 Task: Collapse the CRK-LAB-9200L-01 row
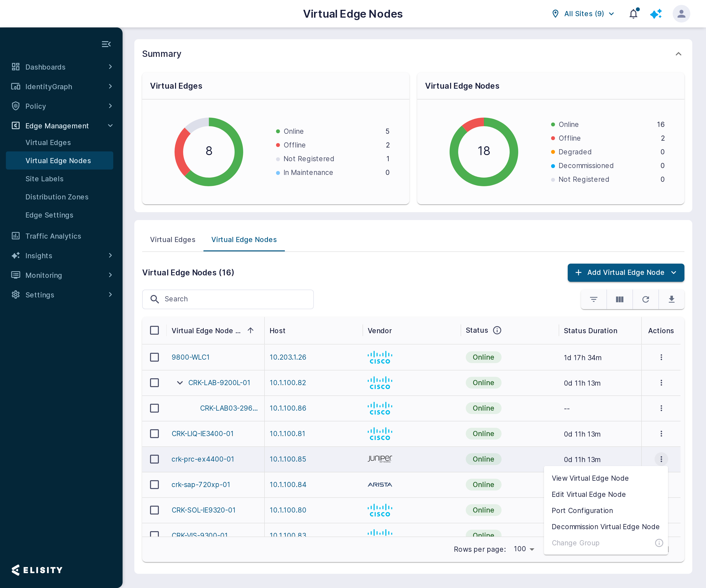[180, 383]
